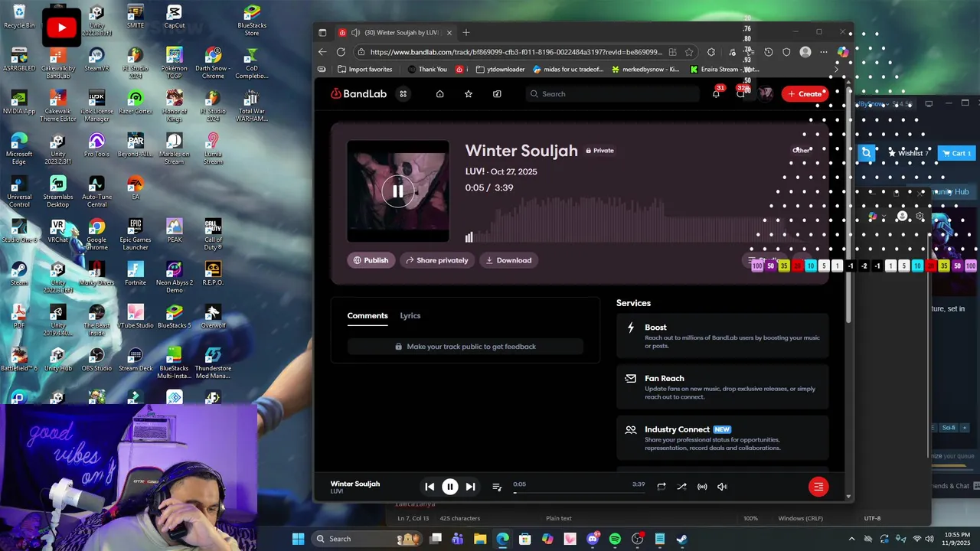
Task: Click Share privately button
Action: click(x=437, y=260)
